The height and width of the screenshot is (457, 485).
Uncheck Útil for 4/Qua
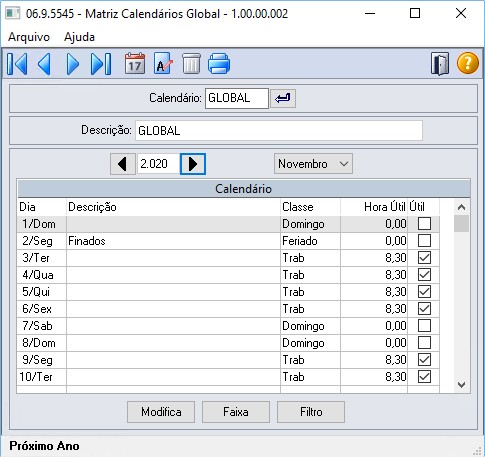pos(424,275)
